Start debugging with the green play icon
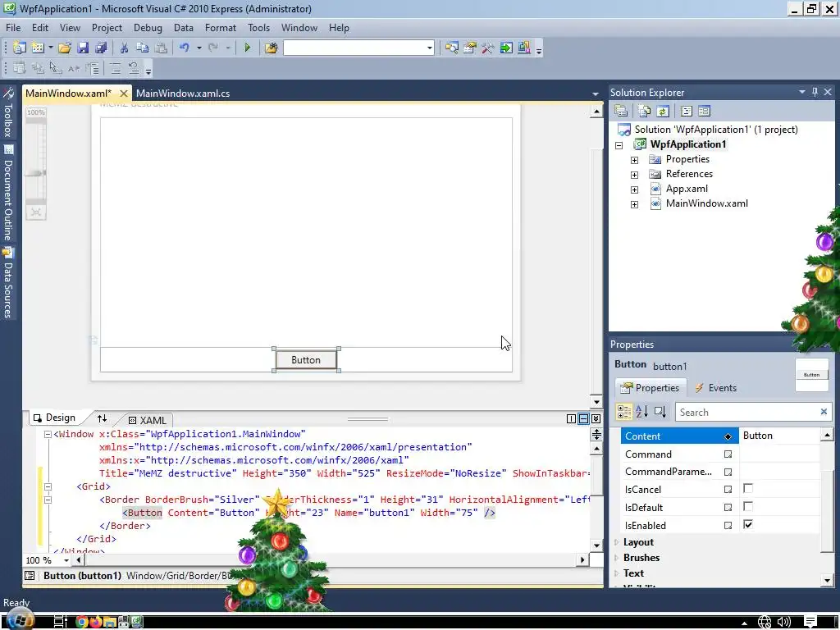 click(247, 48)
